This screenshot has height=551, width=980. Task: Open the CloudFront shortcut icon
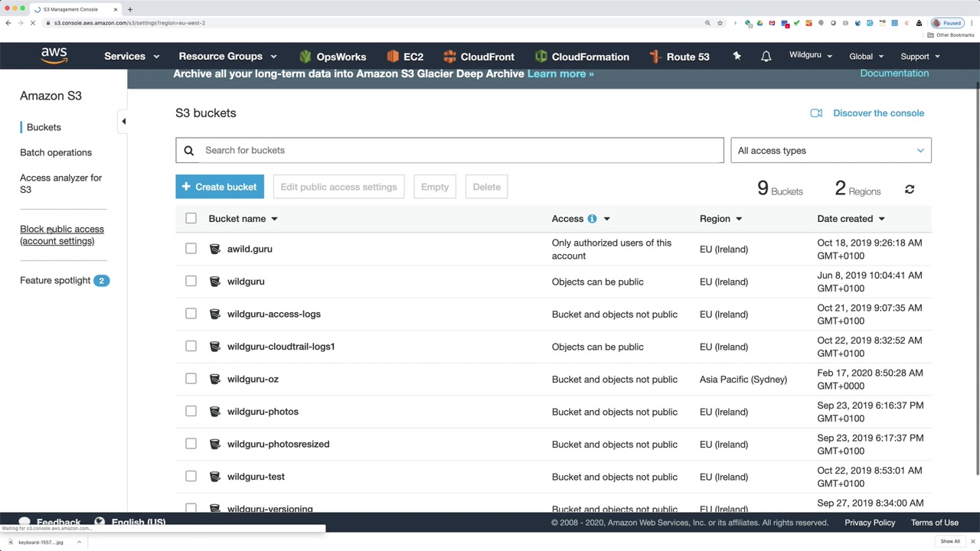(x=449, y=57)
